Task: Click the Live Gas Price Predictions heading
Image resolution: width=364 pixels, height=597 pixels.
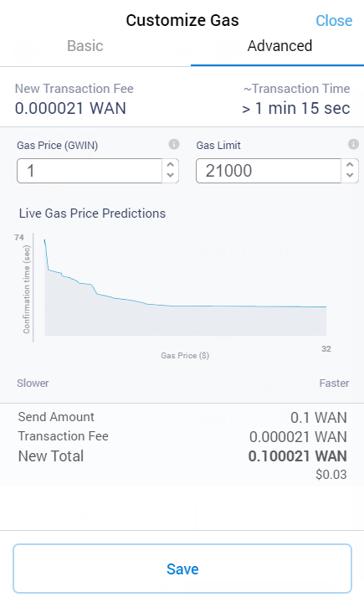Action: (x=92, y=214)
